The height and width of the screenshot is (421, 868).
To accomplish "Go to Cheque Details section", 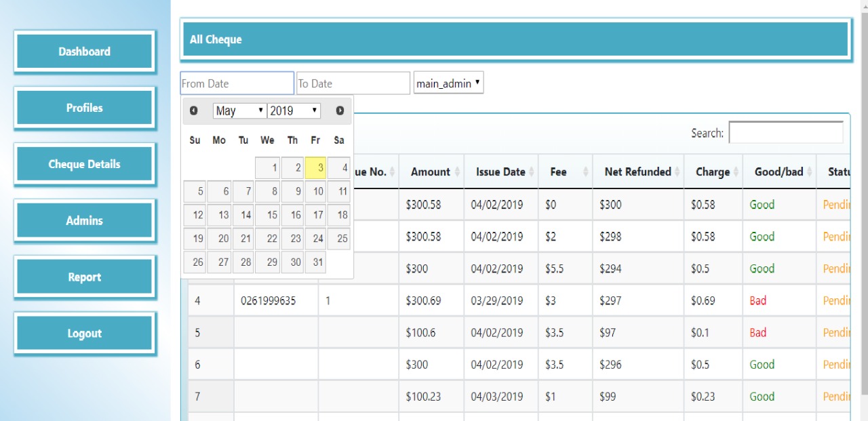I will 84,164.
